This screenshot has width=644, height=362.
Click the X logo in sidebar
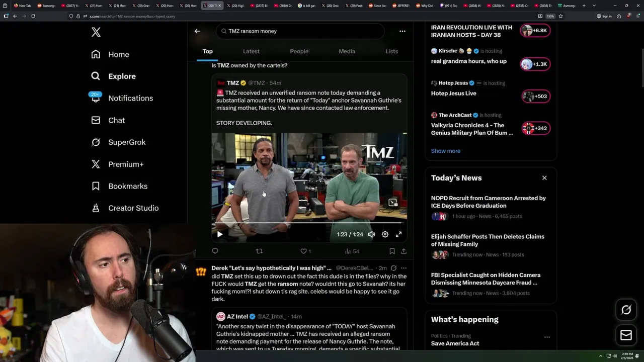tap(96, 32)
